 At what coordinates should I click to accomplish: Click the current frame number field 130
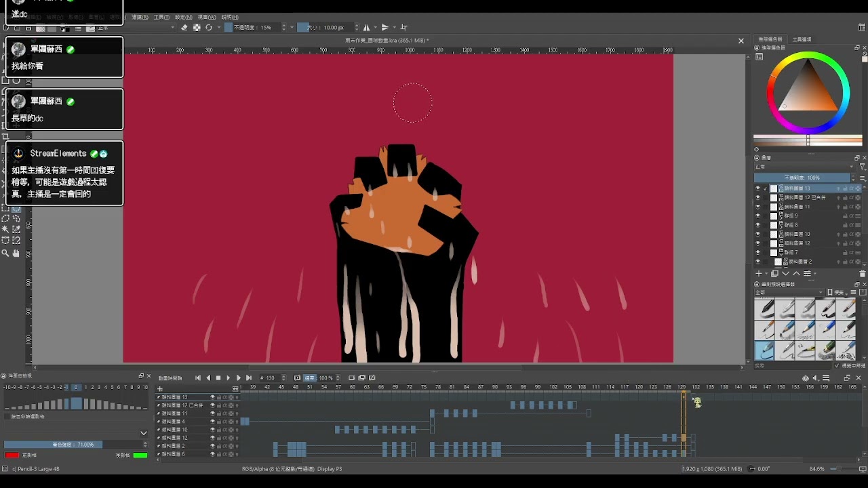pos(274,378)
